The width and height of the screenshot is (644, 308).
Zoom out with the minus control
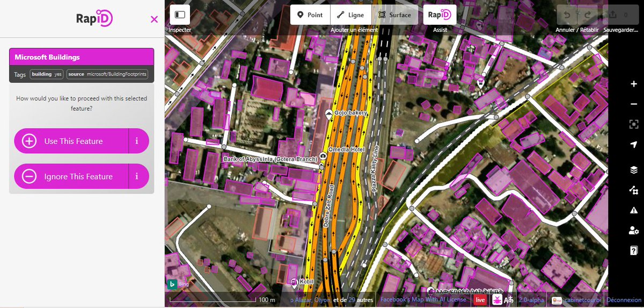[634, 104]
